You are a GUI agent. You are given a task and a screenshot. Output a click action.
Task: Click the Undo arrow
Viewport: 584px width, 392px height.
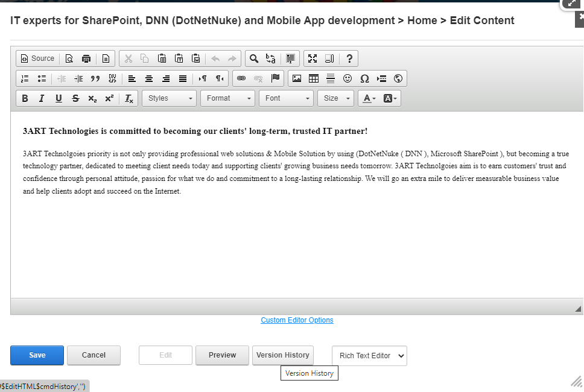click(x=215, y=58)
